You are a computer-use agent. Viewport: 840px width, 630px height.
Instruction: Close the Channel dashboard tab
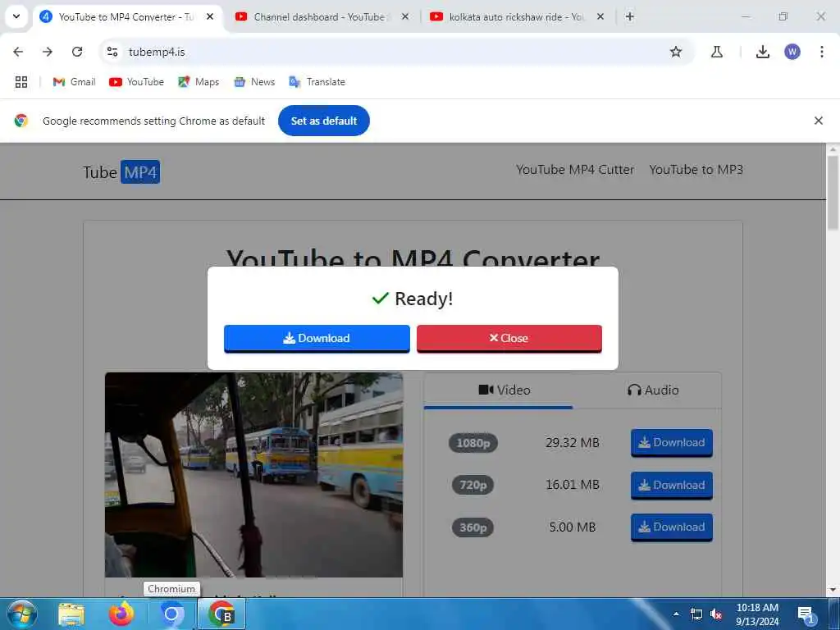[x=405, y=17]
